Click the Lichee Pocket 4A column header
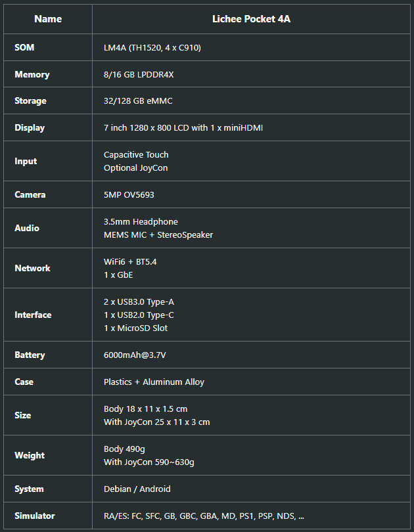 [x=251, y=18]
